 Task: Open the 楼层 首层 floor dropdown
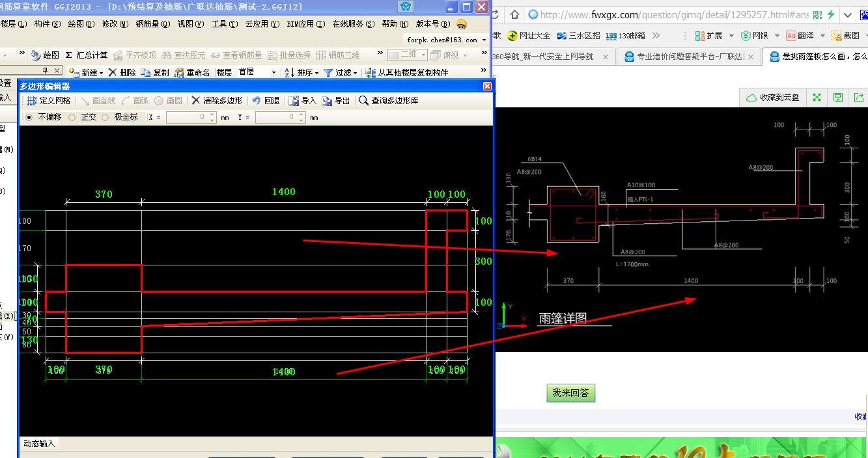(x=273, y=73)
